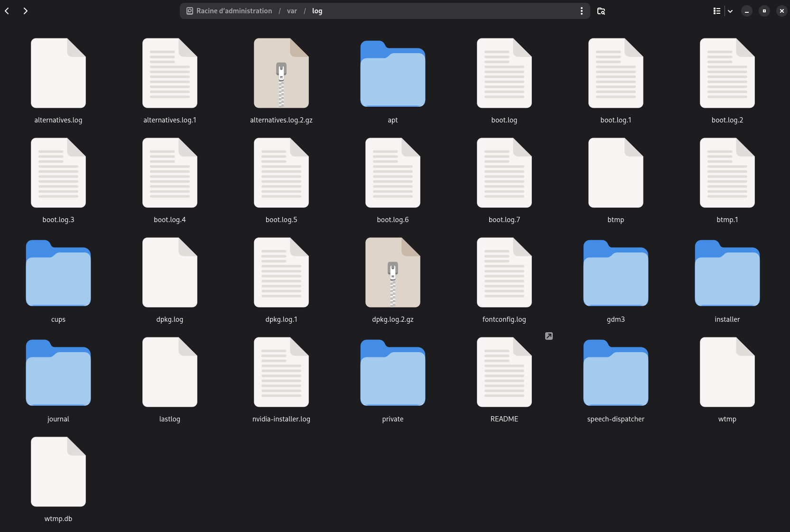Switch to list view
Viewport: 790px width, 532px height.
pyautogui.click(x=717, y=11)
